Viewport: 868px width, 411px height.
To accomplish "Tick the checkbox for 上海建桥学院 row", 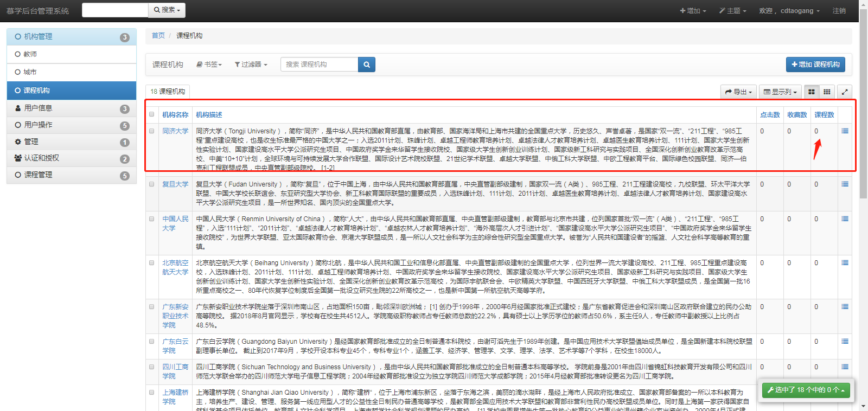I will pos(152,393).
